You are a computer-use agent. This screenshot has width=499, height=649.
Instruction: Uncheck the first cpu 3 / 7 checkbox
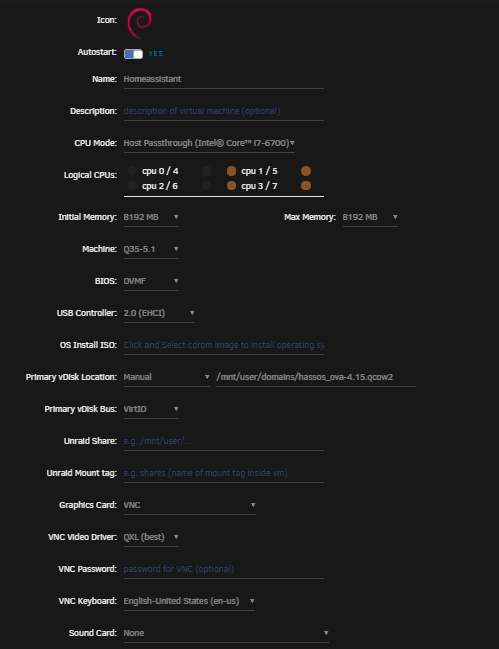pos(231,186)
